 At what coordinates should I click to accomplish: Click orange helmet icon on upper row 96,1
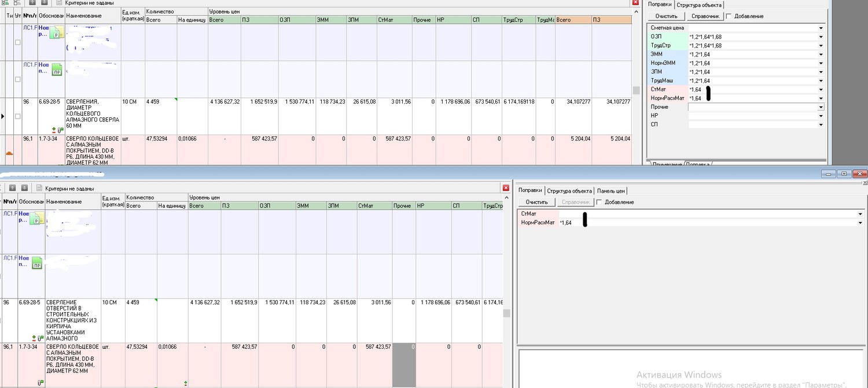coord(9,153)
